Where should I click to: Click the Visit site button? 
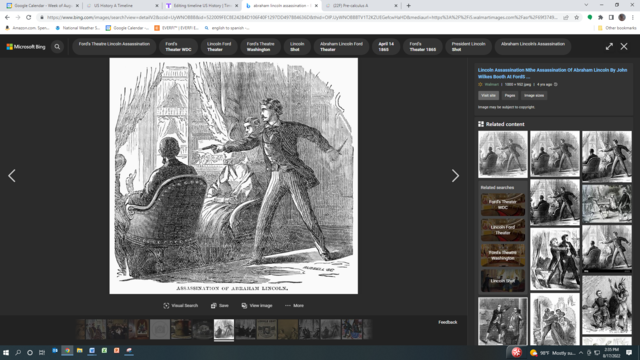488,96
